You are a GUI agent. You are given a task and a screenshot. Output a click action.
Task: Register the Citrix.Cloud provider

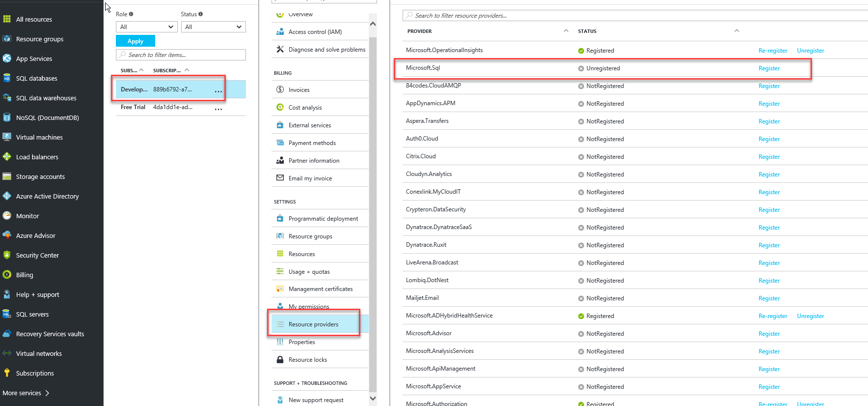pos(769,157)
